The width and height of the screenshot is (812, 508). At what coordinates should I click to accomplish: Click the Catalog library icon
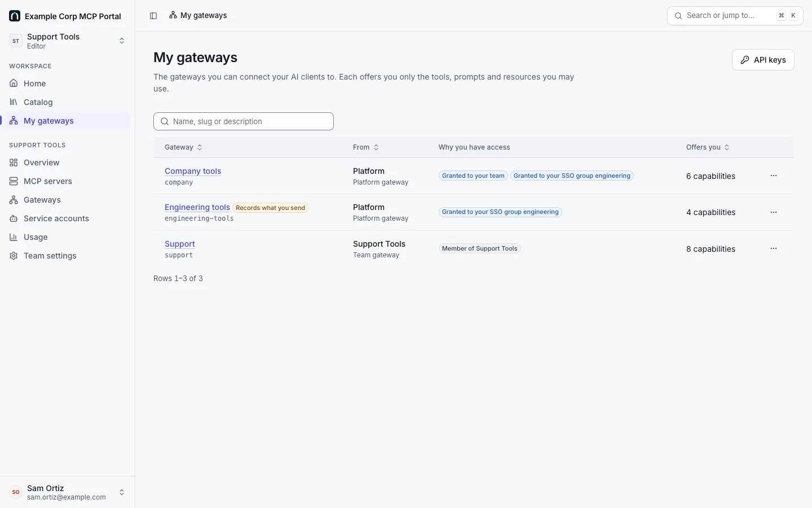14,102
